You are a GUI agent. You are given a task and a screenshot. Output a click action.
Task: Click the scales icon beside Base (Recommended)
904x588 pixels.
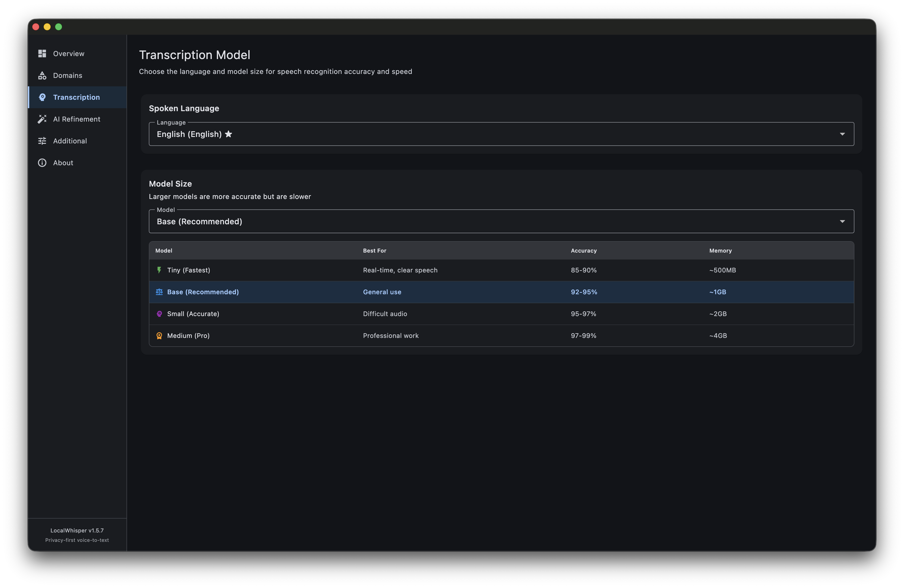(159, 292)
